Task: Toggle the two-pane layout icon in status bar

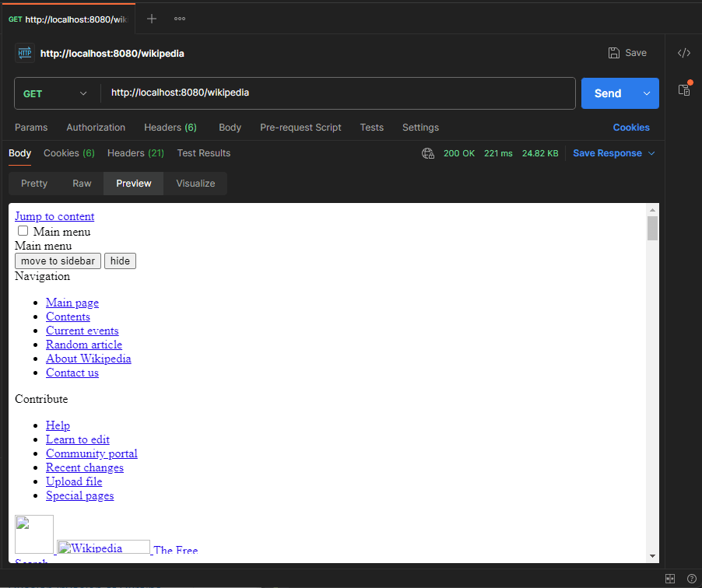Action: (670, 579)
